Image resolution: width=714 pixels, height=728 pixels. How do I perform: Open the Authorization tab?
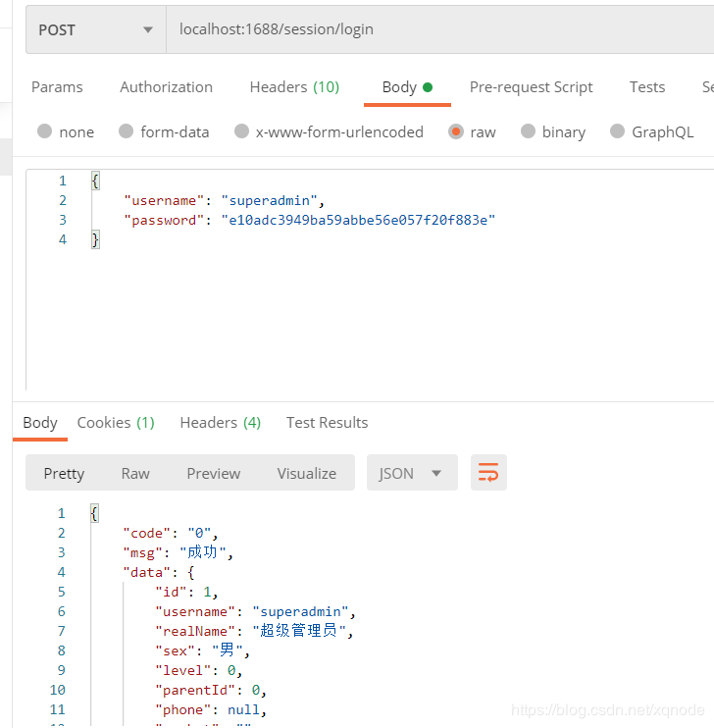pyautogui.click(x=166, y=86)
